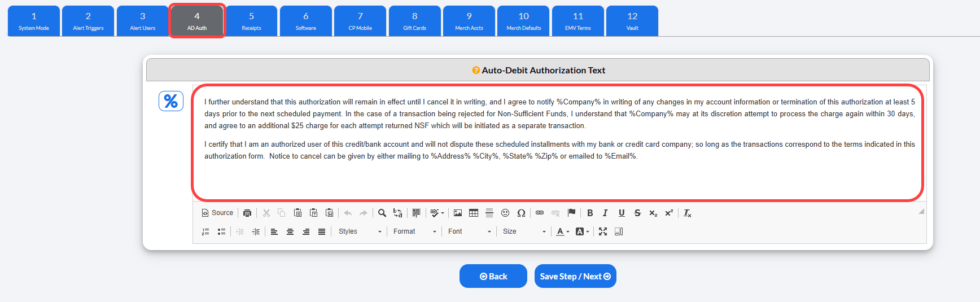Click the orange help icon beside Auto-Debit title
This screenshot has width=980, height=302.
pos(476,71)
